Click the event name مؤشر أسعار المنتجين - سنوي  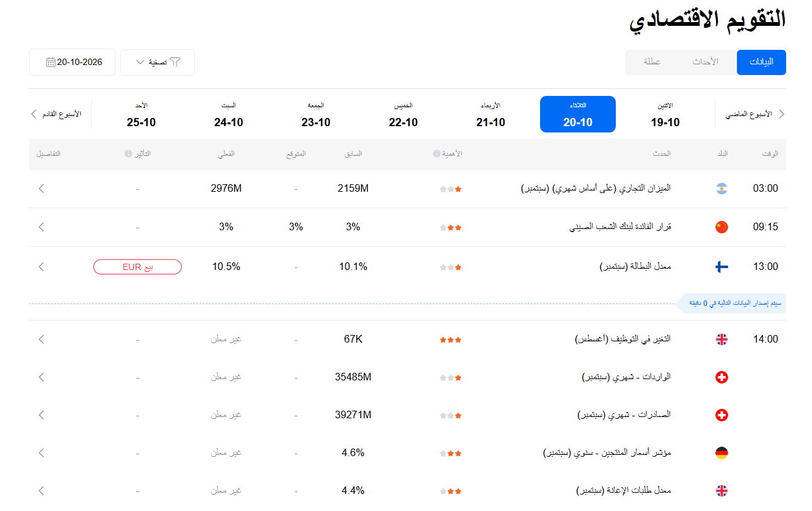click(x=607, y=453)
